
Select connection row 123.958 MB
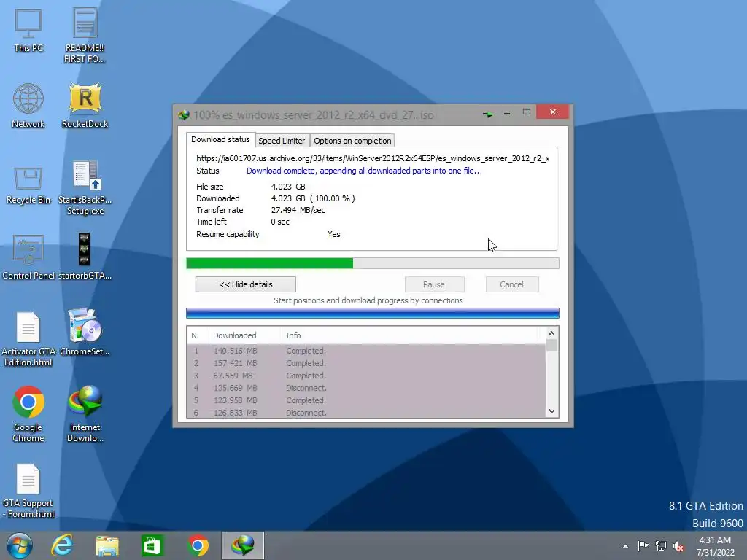[366, 400]
